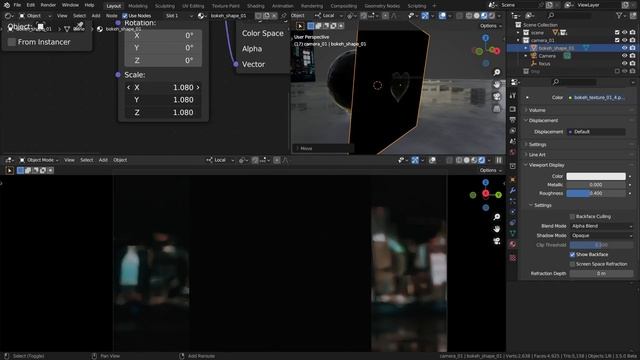Click the Blender logo icon

(x=7, y=5)
